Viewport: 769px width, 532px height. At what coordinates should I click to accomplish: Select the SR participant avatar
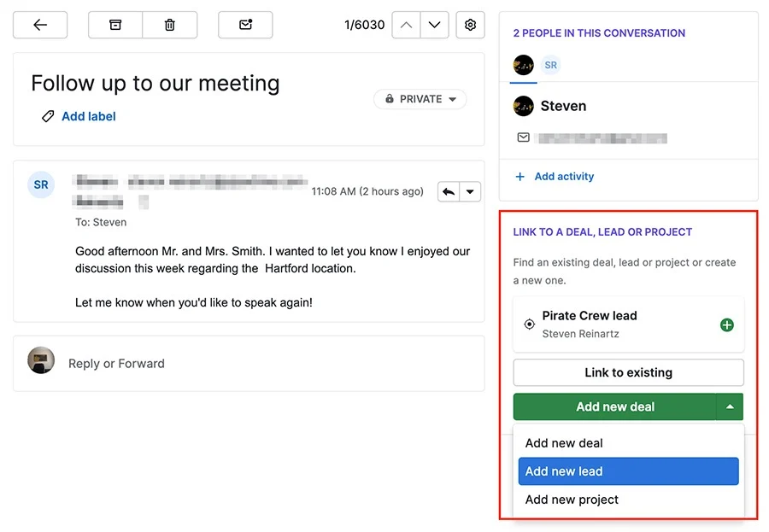[551, 65]
